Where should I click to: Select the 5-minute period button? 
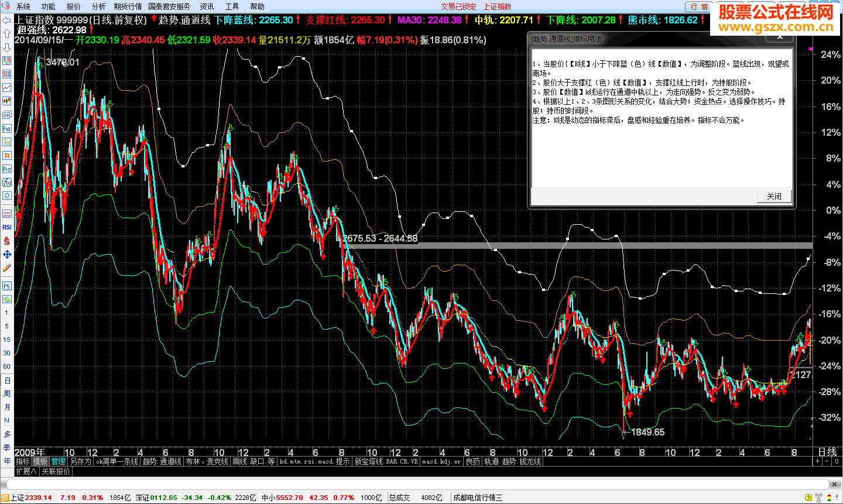7,326
